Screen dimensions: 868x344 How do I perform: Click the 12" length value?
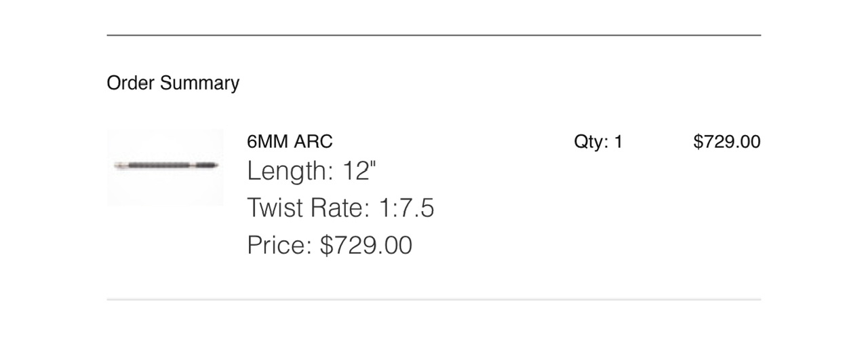[359, 171]
